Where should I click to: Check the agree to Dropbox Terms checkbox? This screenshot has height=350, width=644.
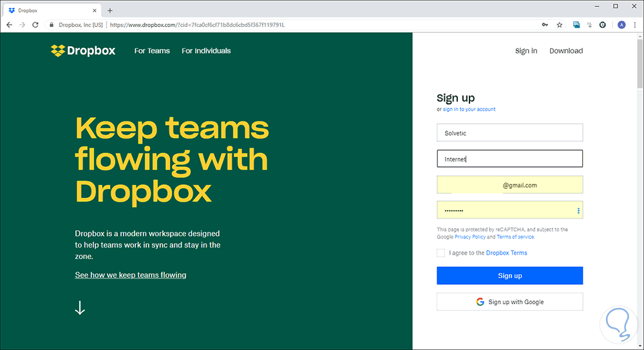(x=440, y=253)
